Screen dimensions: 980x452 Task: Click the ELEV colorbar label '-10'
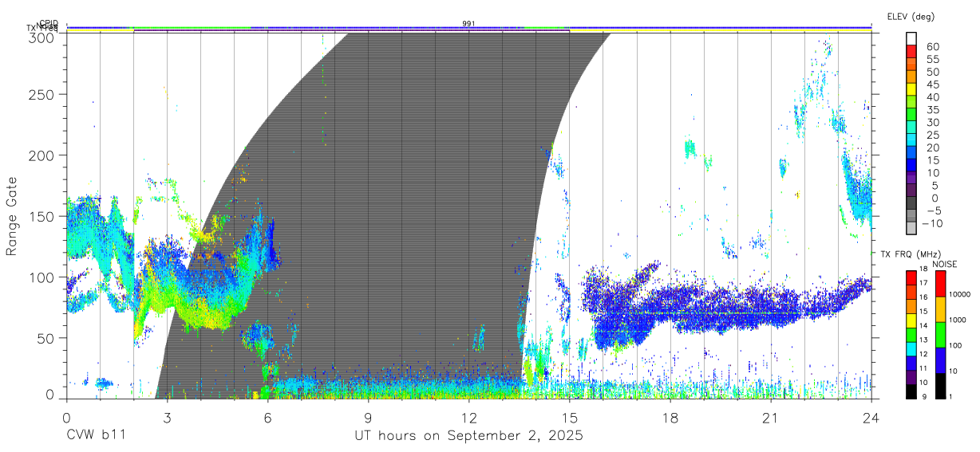click(x=932, y=223)
